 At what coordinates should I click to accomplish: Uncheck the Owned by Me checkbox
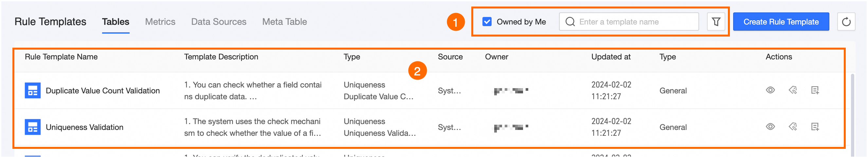(487, 22)
